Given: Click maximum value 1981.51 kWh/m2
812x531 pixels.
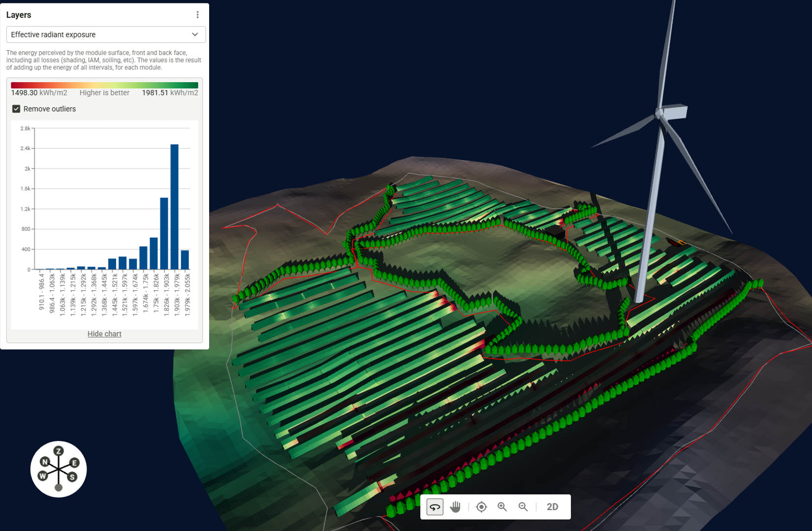Looking at the screenshot, I should click(170, 93).
